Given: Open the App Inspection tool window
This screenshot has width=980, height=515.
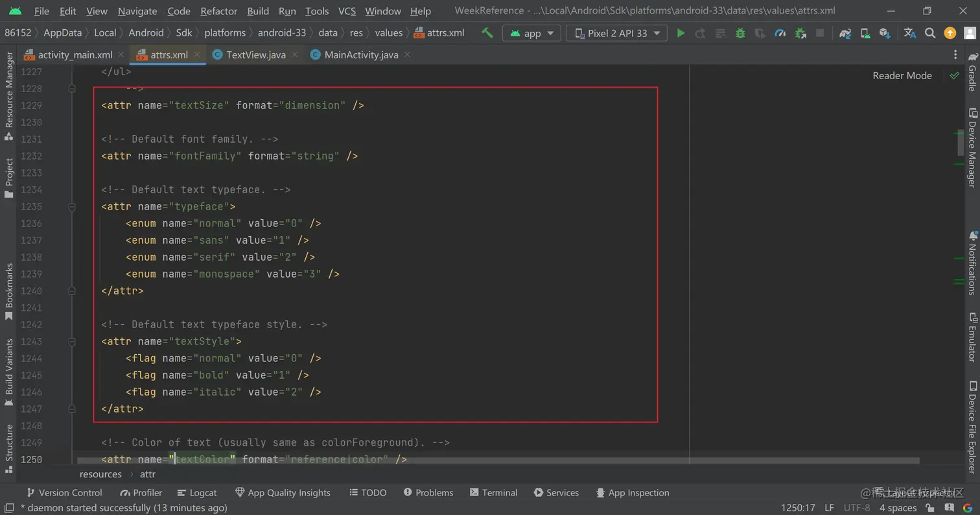Looking at the screenshot, I should coord(633,493).
